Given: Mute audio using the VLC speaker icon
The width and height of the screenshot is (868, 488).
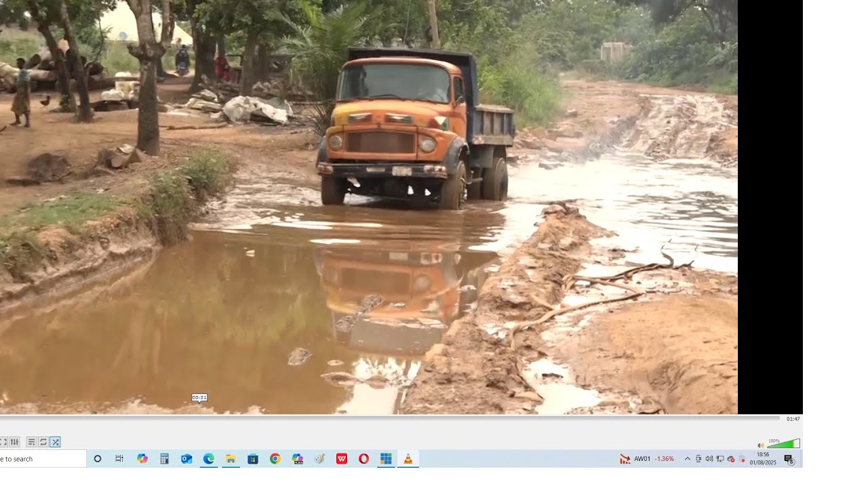Looking at the screenshot, I should coord(761,445).
